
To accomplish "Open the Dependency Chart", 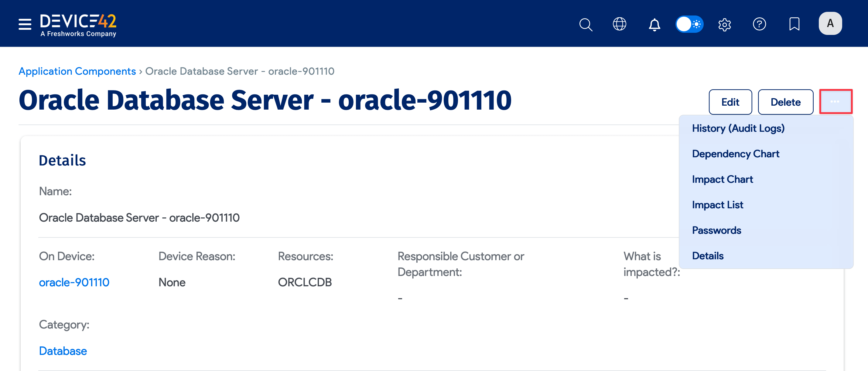I will coord(736,154).
